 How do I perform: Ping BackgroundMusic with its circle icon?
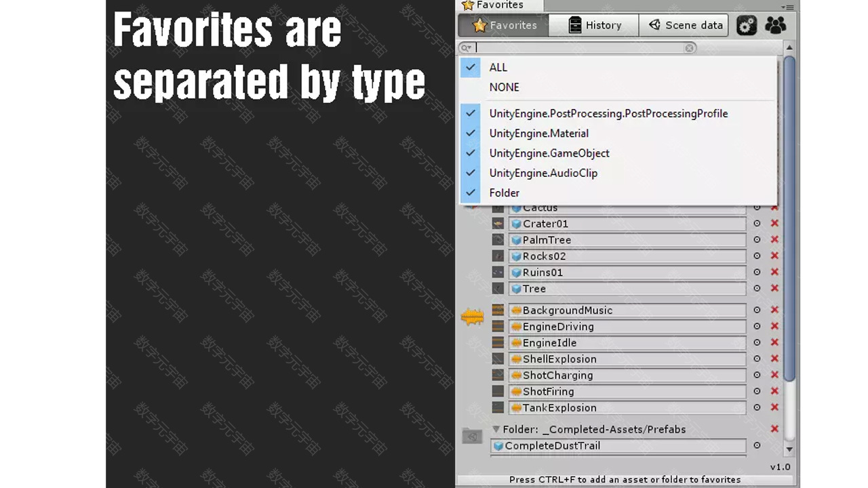(x=757, y=310)
